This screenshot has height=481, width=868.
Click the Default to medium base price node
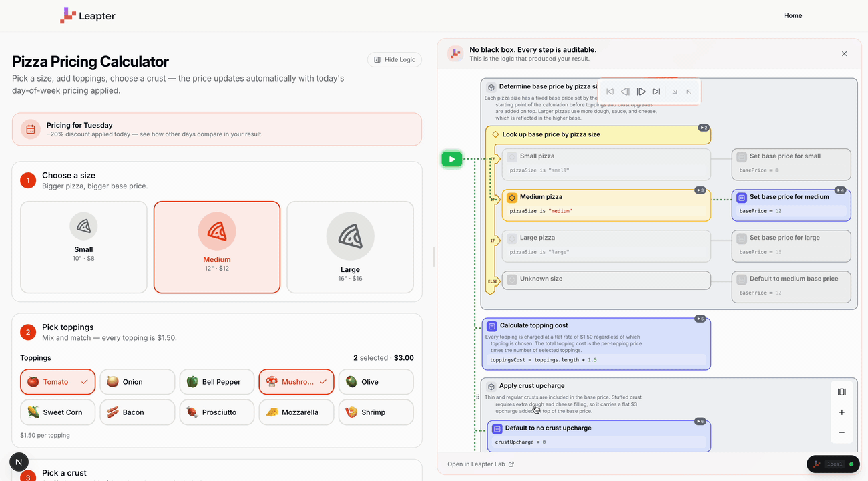pos(791,287)
